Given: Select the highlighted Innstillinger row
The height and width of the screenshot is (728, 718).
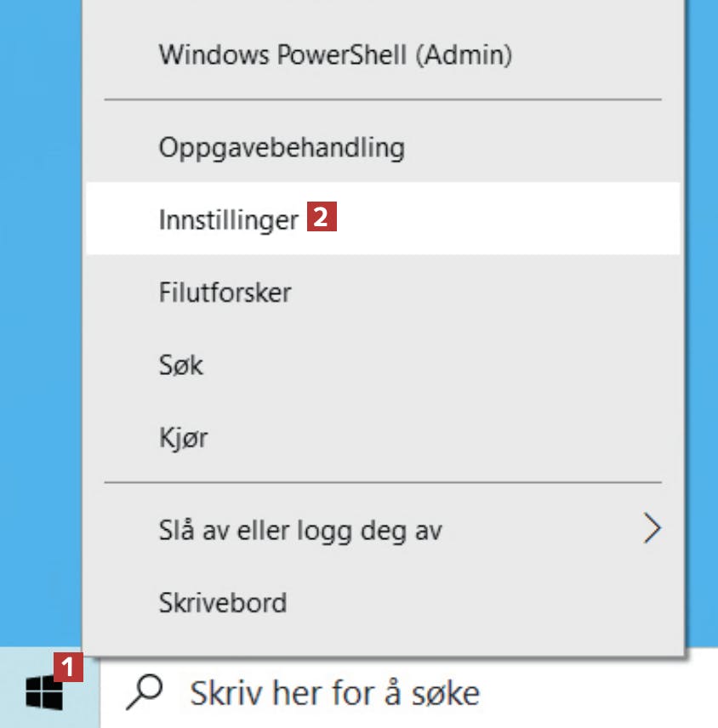Looking at the screenshot, I should point(383,219).
